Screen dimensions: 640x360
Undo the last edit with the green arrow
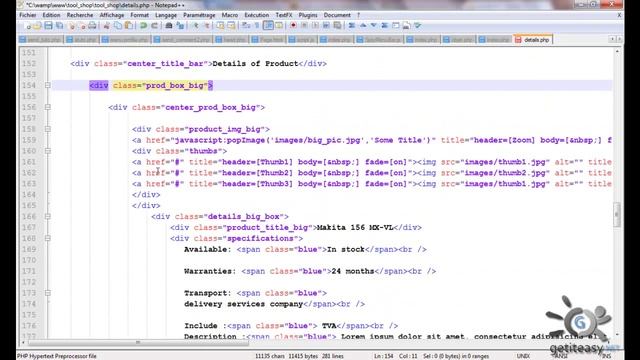143,26
